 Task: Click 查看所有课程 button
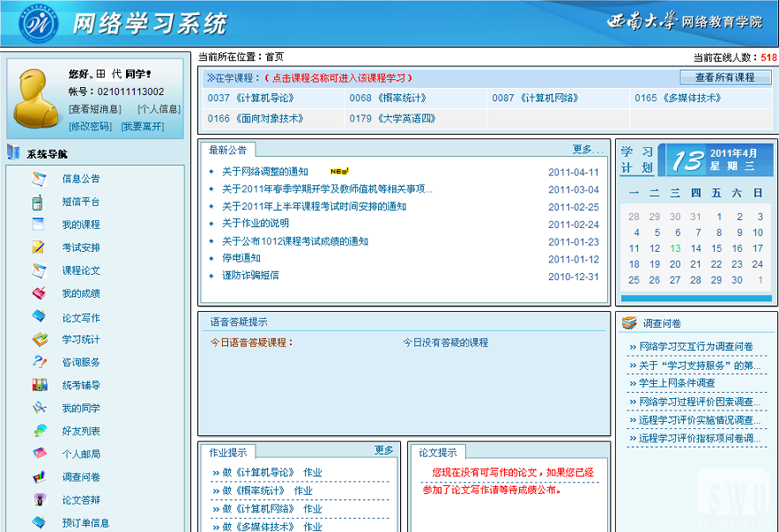[x=725, y=77]
